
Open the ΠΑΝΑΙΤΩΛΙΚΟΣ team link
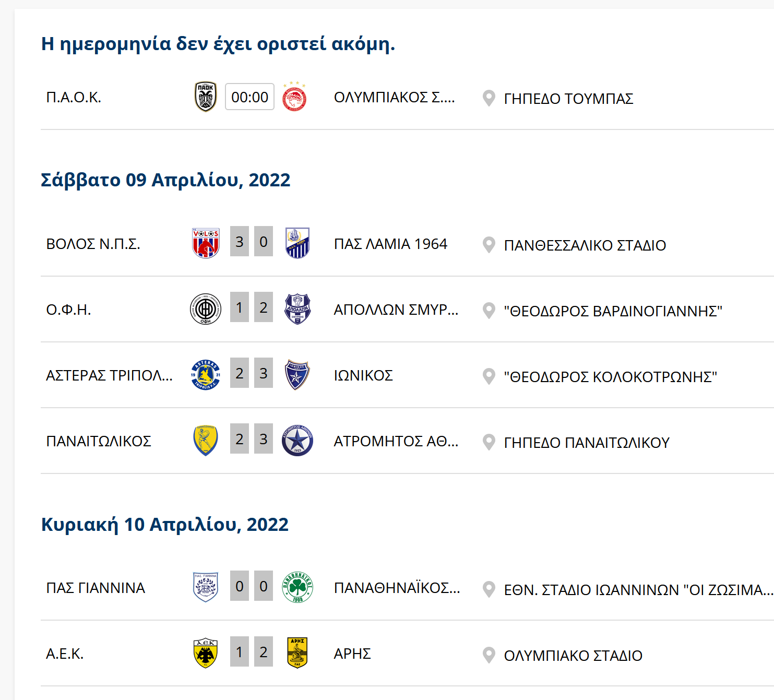tap(99, 441)
